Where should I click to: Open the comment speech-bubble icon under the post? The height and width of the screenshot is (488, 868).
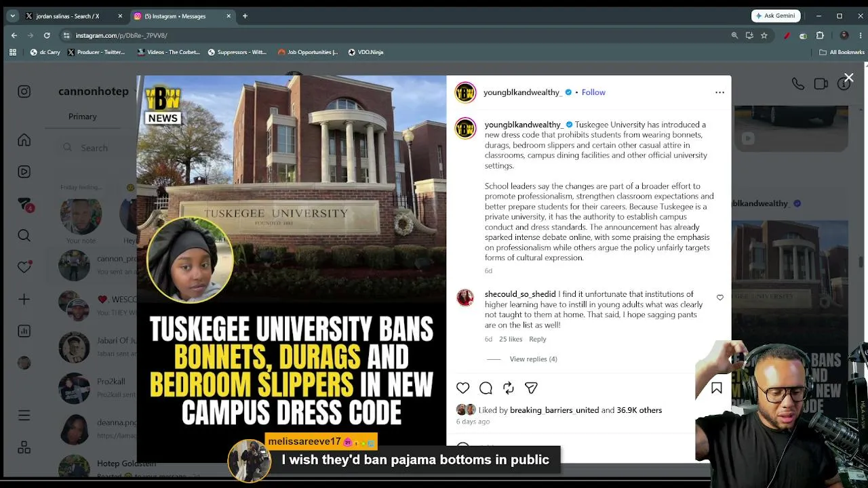click(486, 388)
